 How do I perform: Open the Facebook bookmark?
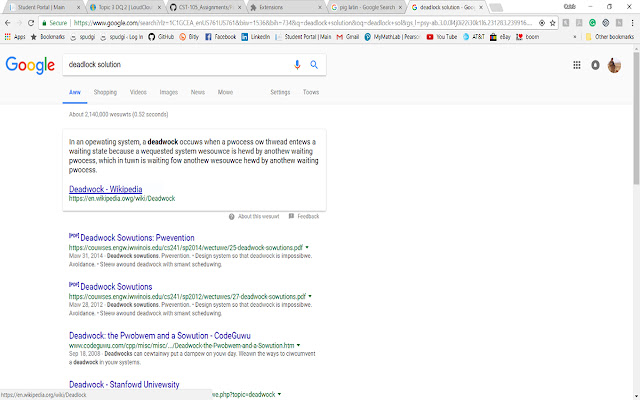(220, 37)
